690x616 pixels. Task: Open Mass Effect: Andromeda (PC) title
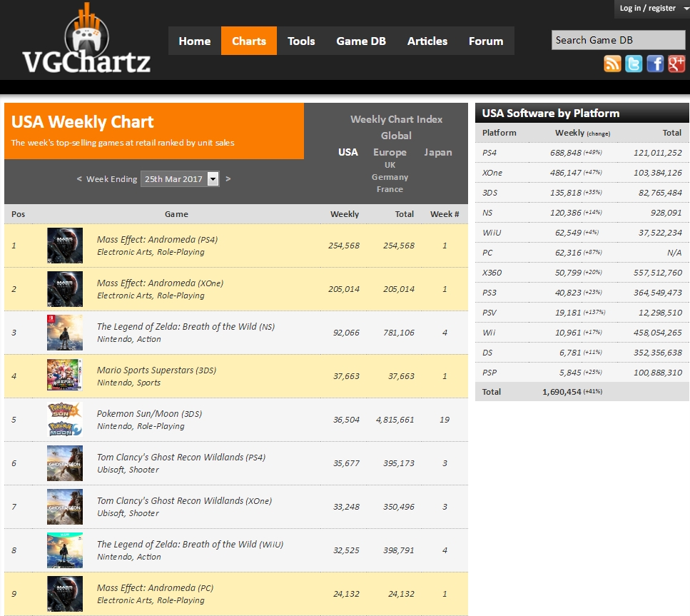[x=156, y=588]
